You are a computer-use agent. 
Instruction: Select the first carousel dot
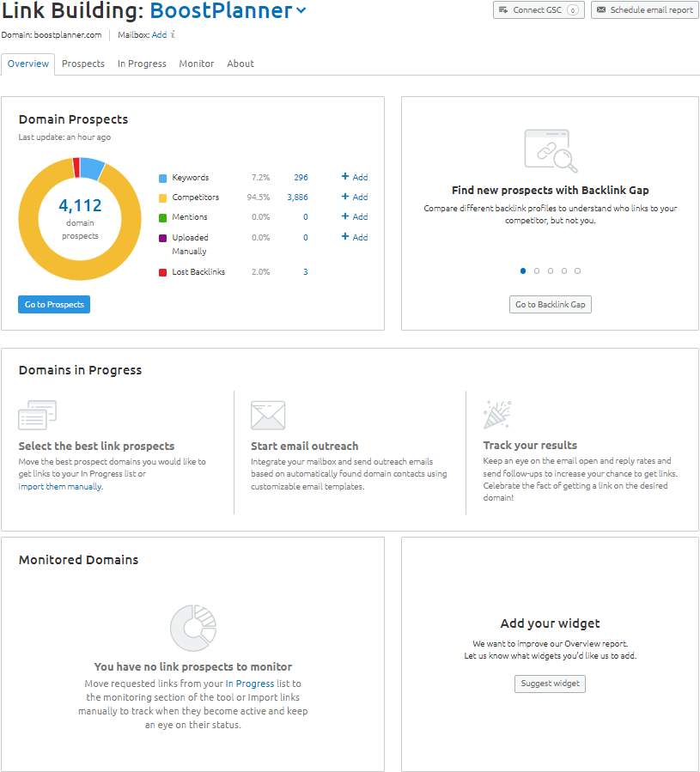point(523,271)
